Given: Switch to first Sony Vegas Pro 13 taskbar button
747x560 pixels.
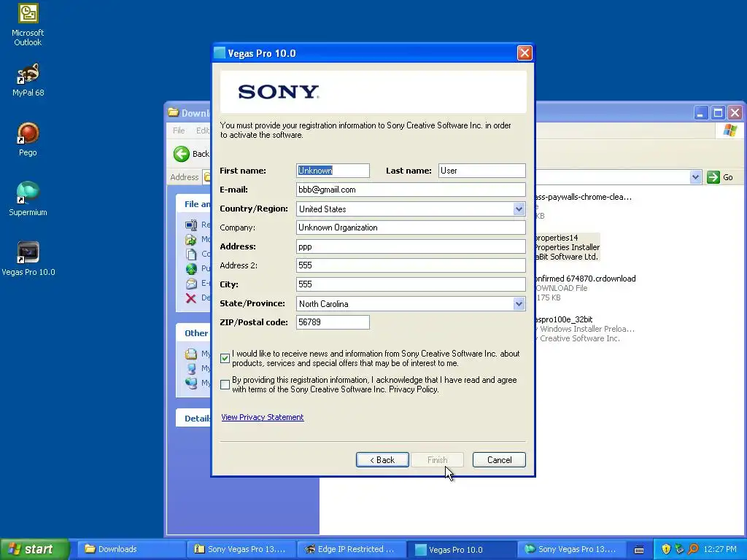Looking at the screenshot, I should point(241,549).
